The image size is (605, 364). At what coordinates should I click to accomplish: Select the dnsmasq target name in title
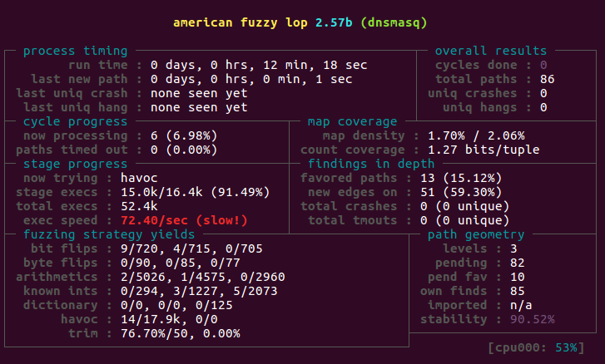click(x=399, y=22)
